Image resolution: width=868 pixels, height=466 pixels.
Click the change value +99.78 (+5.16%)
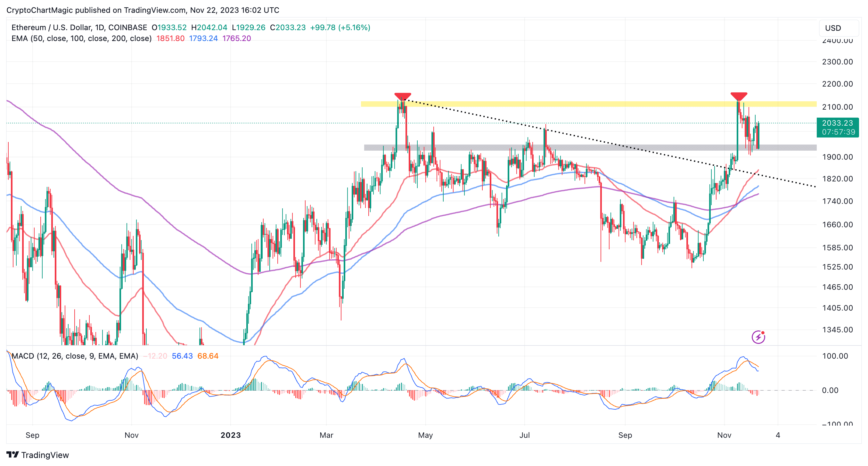pos(340,27)
